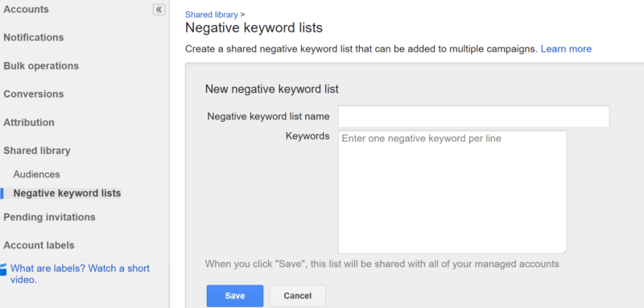Go to Bulk operations

point(41,66)
